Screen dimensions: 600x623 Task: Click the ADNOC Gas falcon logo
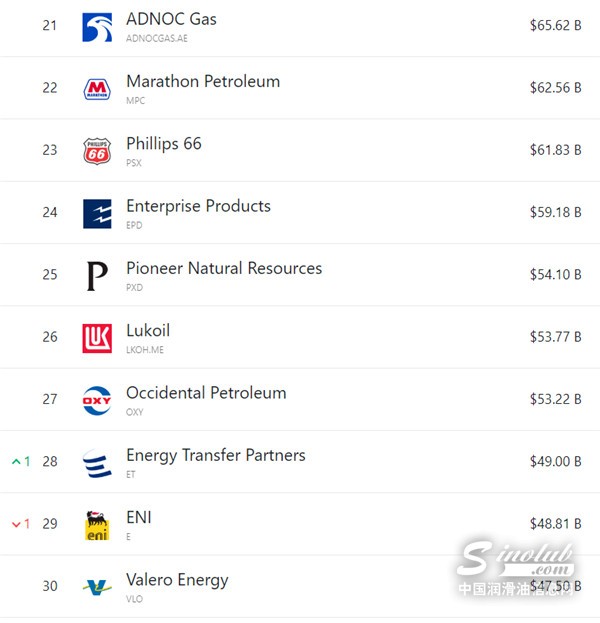(x=97, y=27)
